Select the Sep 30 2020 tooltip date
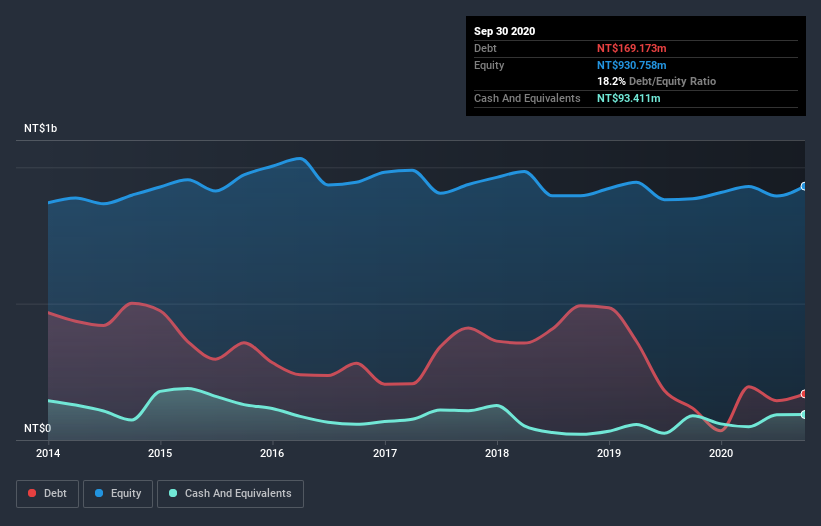The image size is (821, 526). 505,31
